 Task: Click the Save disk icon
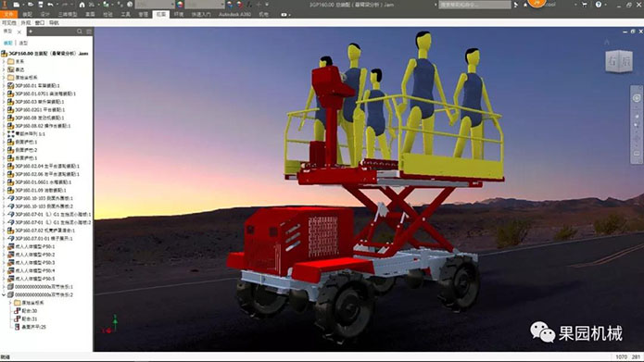pos(41,5)
